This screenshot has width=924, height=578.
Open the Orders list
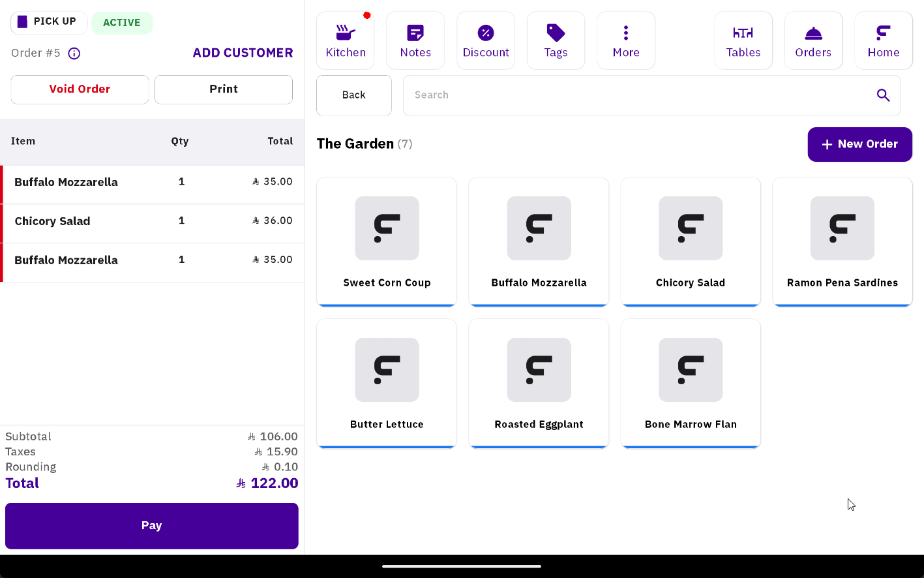point(813,40)
